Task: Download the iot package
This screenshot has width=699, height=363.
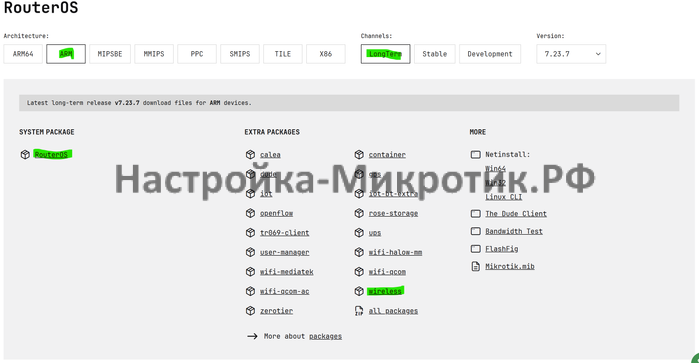Action: (x=266, y=194)
